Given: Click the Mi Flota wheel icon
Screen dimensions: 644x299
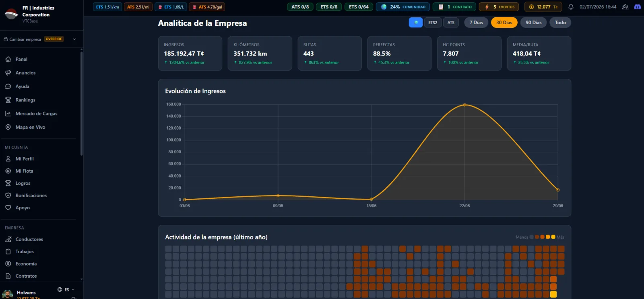Looking at the screenshot, I should pos(8,171).
